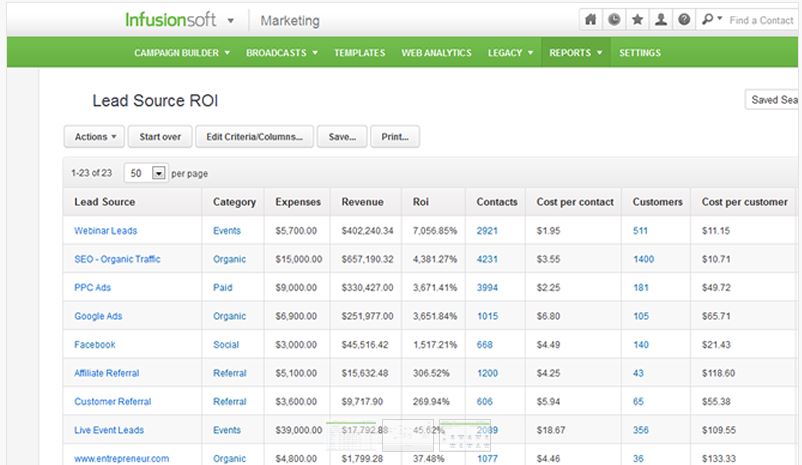Image resolution: width=802 pixels, height=465 pixels.
Task: Expand the Infusionsoft logo dropdown arrow
Action: pyautogui.click(x=231, y=21)
